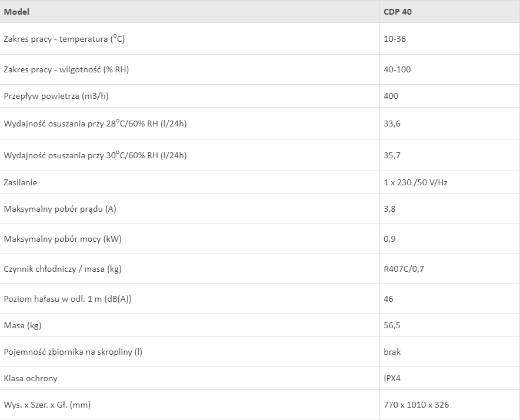
Task: Select the Zasilanie row label
Action: (x=21, y=182)
